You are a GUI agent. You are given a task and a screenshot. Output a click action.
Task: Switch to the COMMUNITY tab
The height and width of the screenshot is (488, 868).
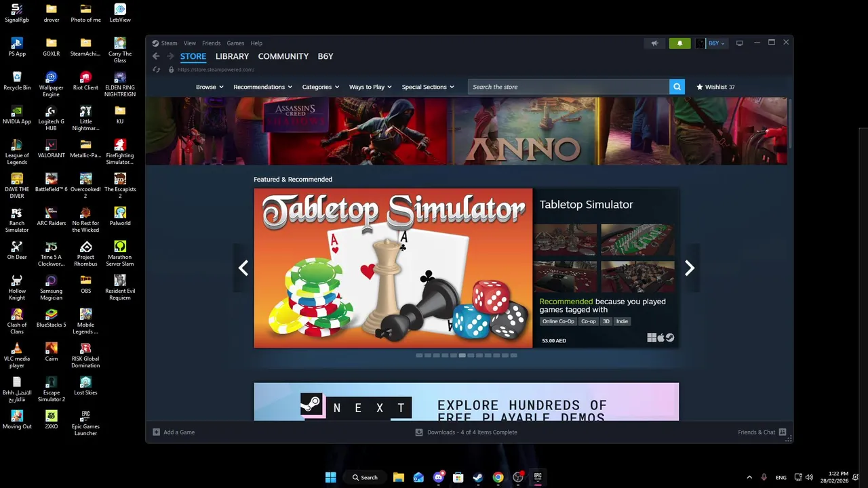(x=283, y=56)
